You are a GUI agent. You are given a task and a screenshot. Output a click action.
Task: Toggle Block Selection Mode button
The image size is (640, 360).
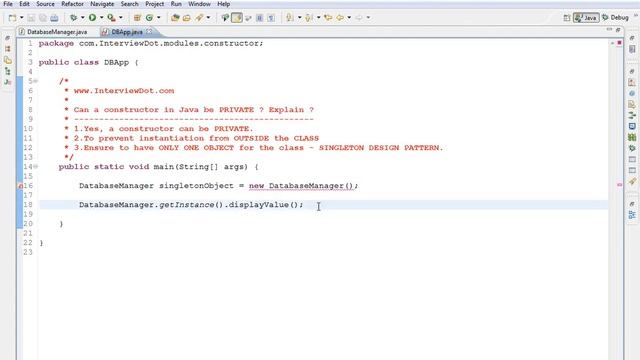pos(259,18)
